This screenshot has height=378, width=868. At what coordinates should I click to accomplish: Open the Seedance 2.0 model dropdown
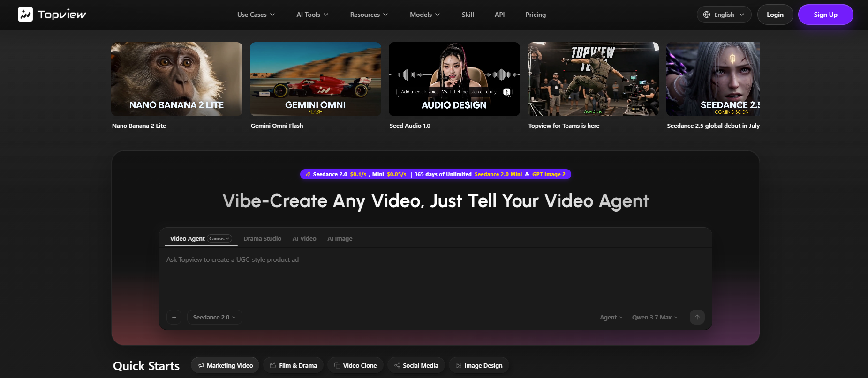pyautogui.click(x=215, y=317)
